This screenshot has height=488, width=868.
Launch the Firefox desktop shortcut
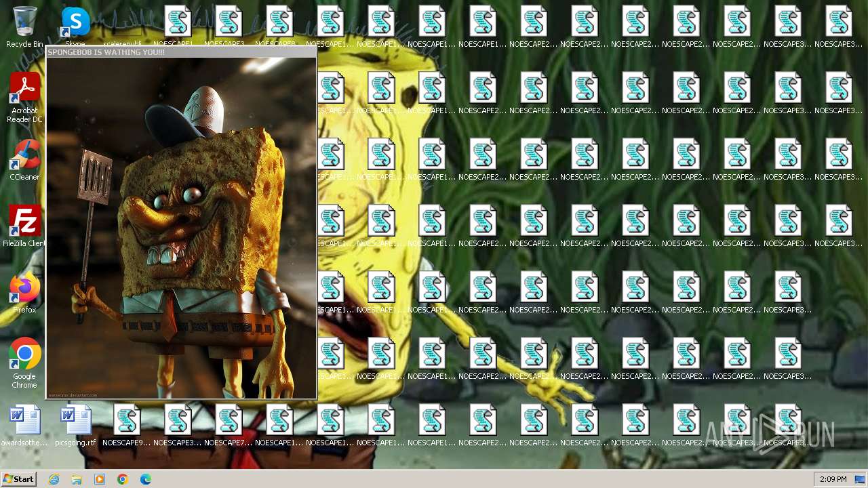[x=24, y=293]
